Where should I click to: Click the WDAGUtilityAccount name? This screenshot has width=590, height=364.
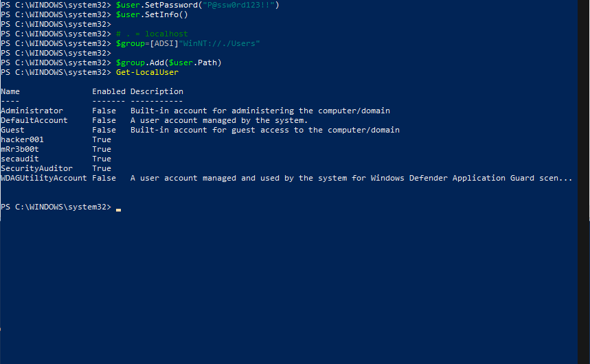(44, 178)
